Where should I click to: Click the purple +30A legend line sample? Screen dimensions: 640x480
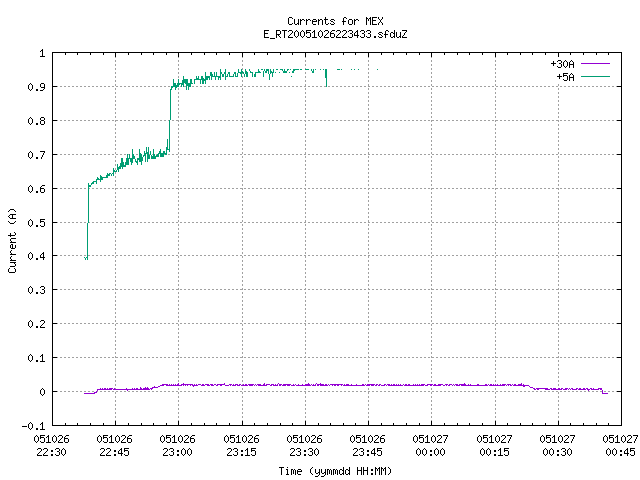click(595, 64)
